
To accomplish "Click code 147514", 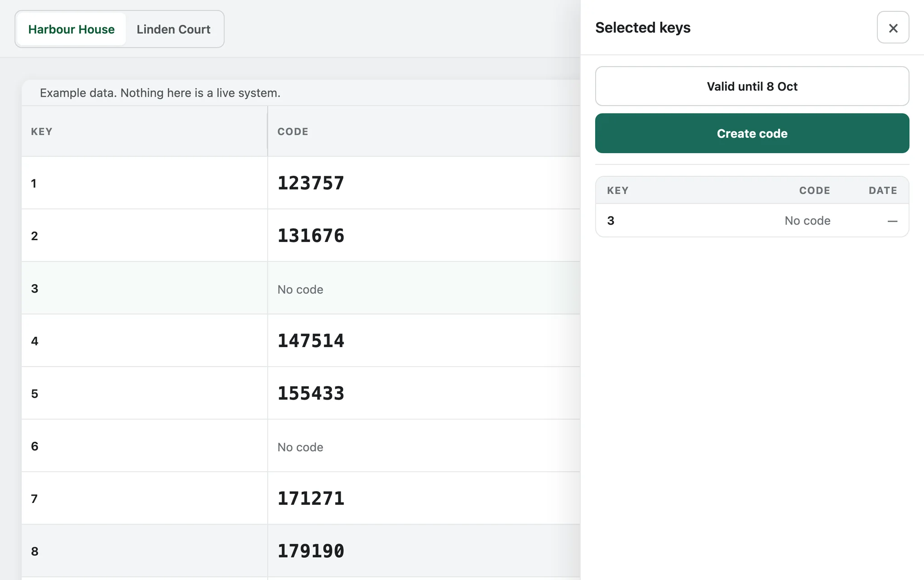I will (311, 341).
